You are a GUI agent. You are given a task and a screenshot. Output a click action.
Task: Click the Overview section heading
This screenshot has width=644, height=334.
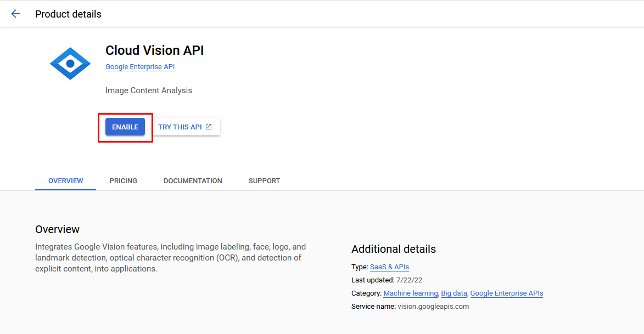57,229
